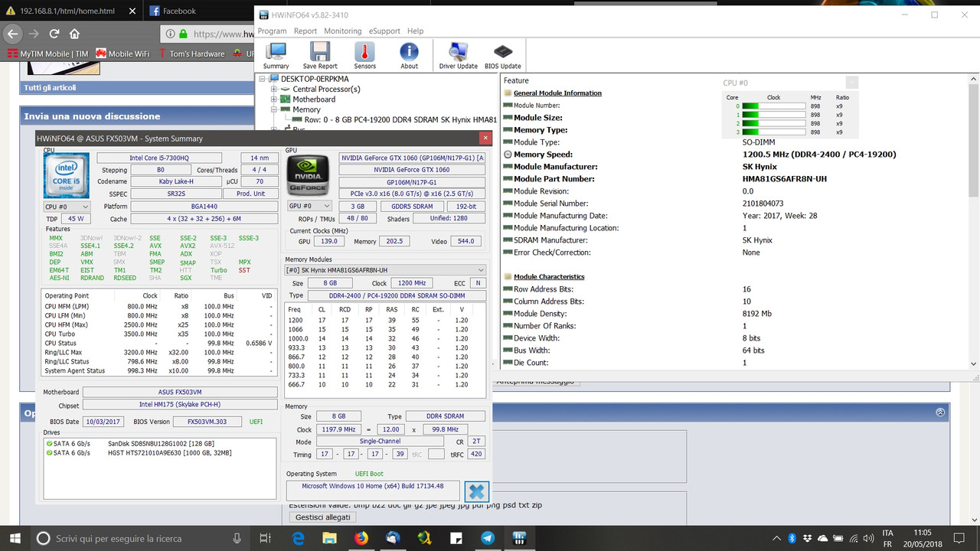Close the 192.168.8.1 browser tab
Image resolution: width=980 pixels, height=551 pixels.
[x=131, y=11]
